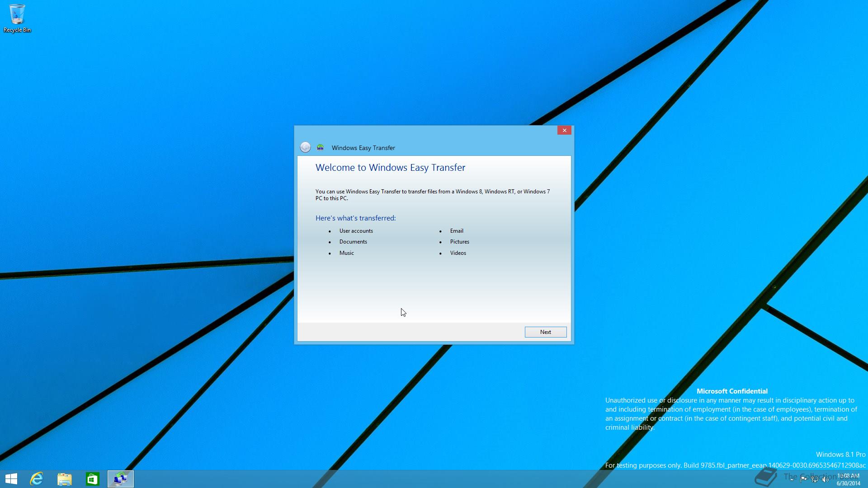Click the "Here's what's transferred:" subheading
Image resolution: width=868 pixels, height=488 pixels.
(x=356, y=218)
